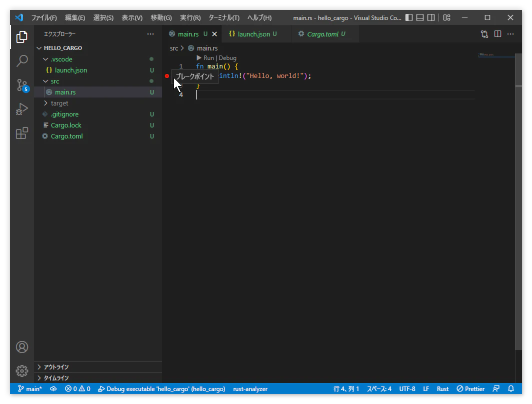Change language mode Rust
The width and height of the screenshot is (532, 404).
coord(442,388)
